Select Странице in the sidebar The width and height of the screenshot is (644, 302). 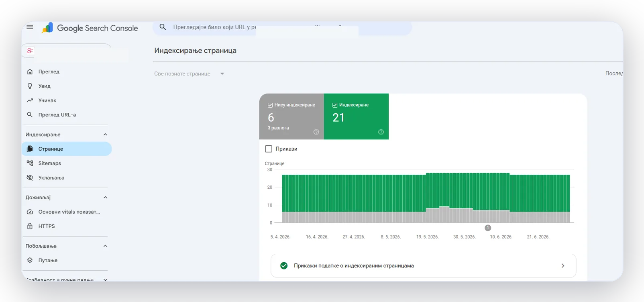[x=67, y=149]
